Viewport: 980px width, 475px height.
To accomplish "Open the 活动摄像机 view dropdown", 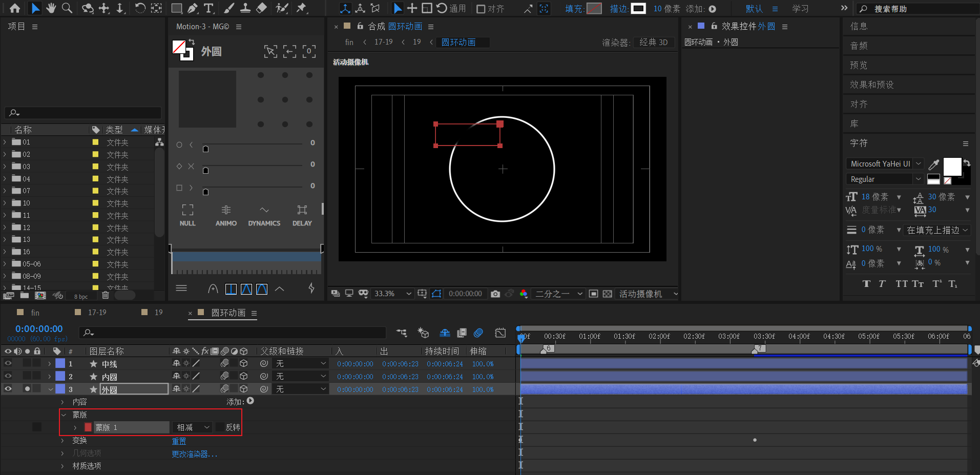I will click(648, 294).
